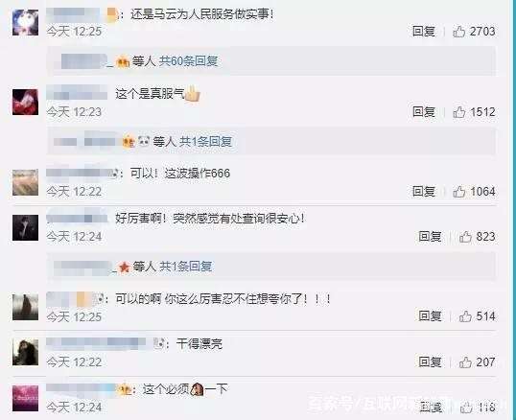Like the '这波操作666' comment
This screenshot has height=420, width=516.
tap(459, 192)
